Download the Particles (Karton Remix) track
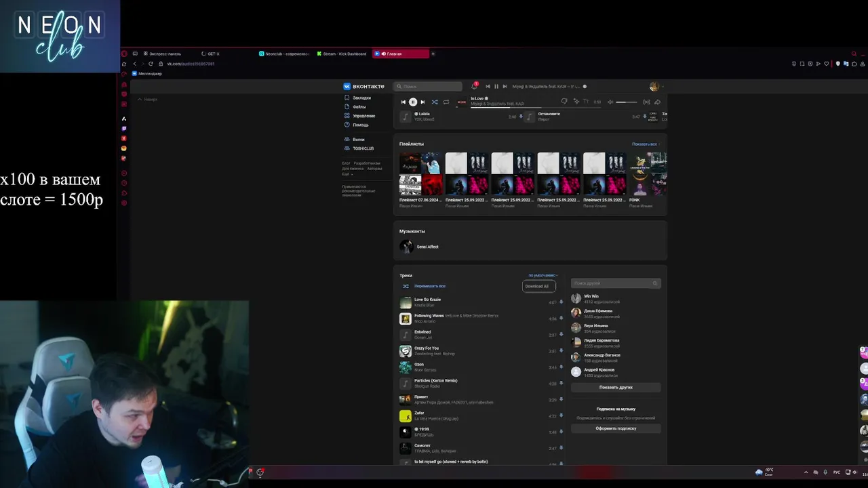This screenshot has height=488, width=868. click(561, 384)
